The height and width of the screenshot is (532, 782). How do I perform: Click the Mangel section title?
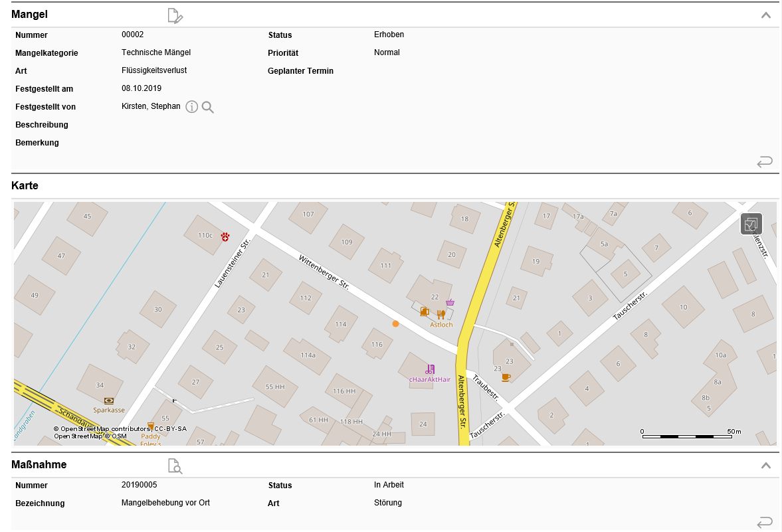[x=30, y=14]
